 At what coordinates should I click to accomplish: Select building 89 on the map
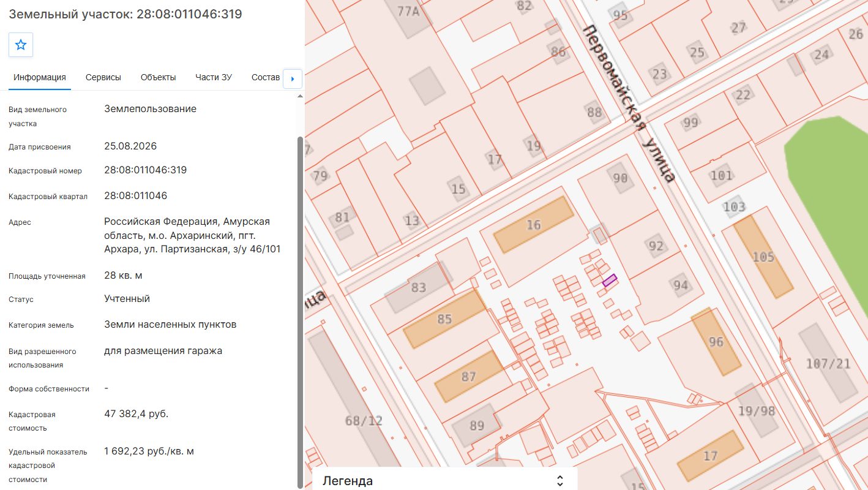(x=477, y=425)
